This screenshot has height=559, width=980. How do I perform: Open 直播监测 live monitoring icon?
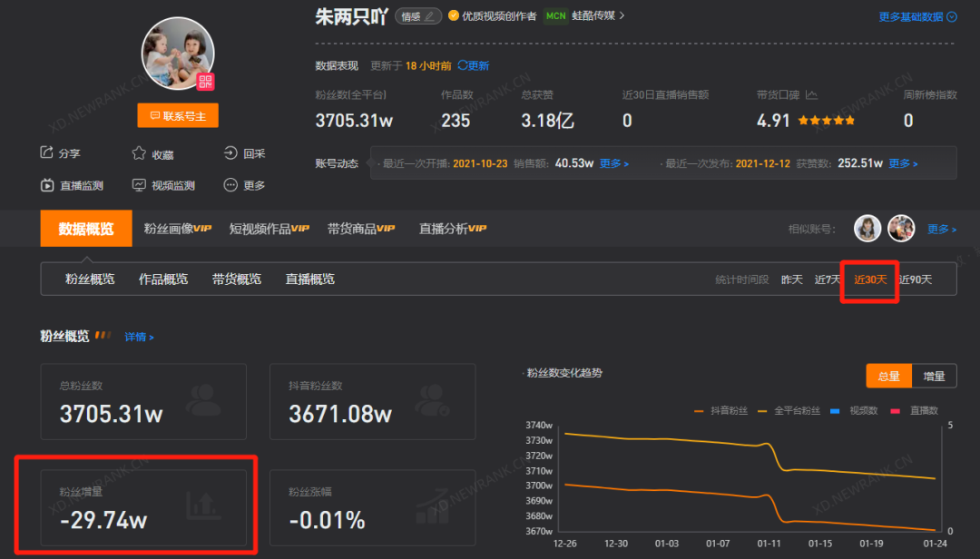pyautogui.click(x=45, y=184)
